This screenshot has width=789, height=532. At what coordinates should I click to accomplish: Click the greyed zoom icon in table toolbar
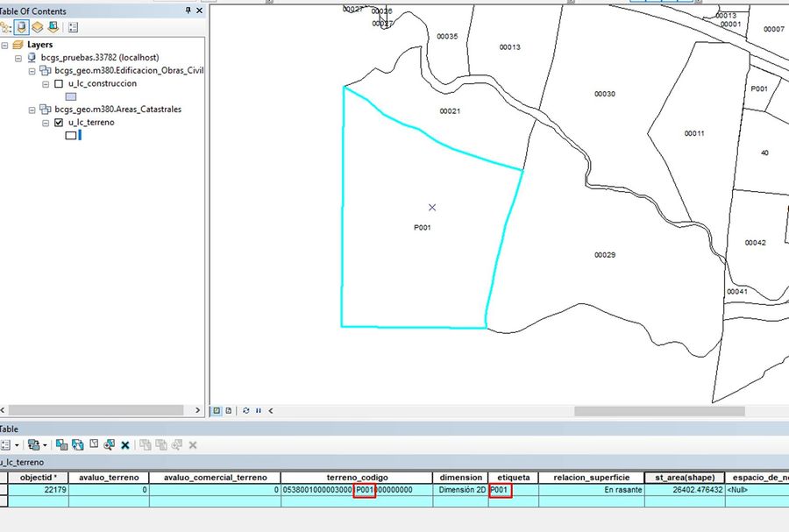[x=176, y=444]
